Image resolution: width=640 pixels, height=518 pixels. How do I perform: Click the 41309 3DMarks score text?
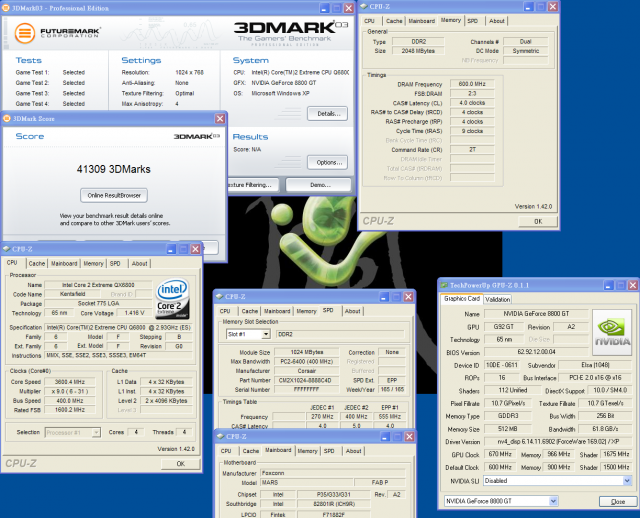[x=113, y=169]
